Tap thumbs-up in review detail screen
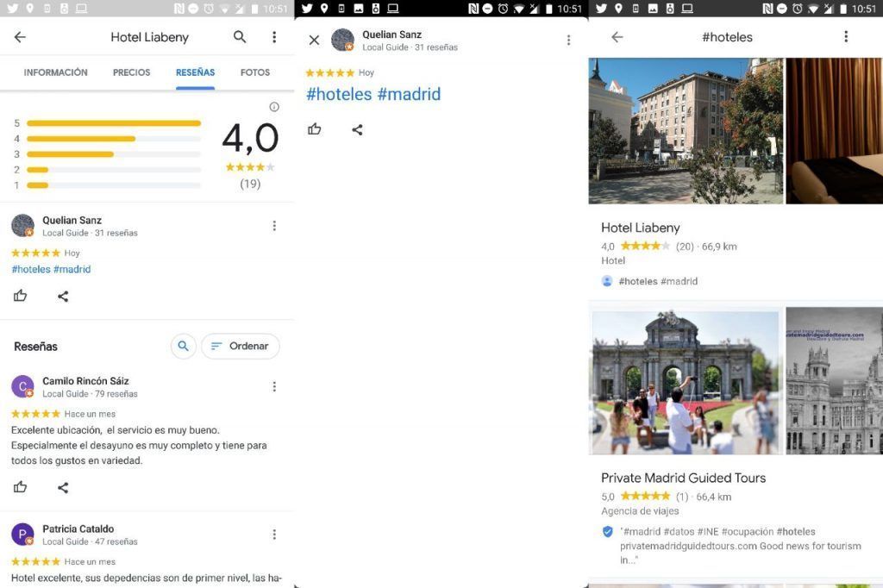The height and width of the screenshot is (588, 883). click(314, 129)
